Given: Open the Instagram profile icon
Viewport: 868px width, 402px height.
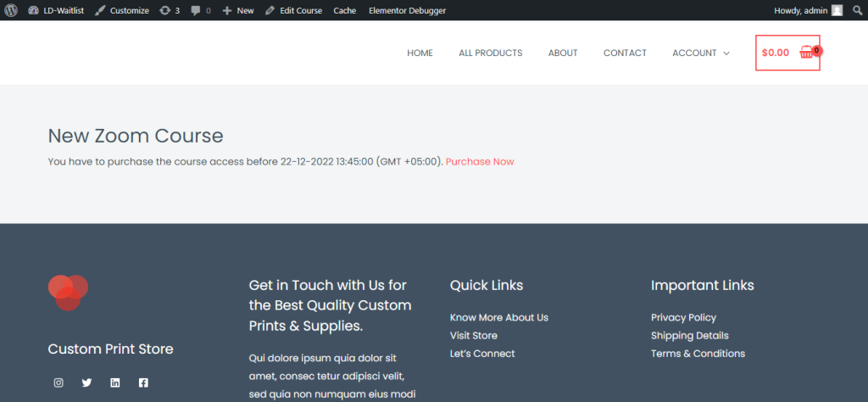Looking at the screenshot, I should (58, 382).
